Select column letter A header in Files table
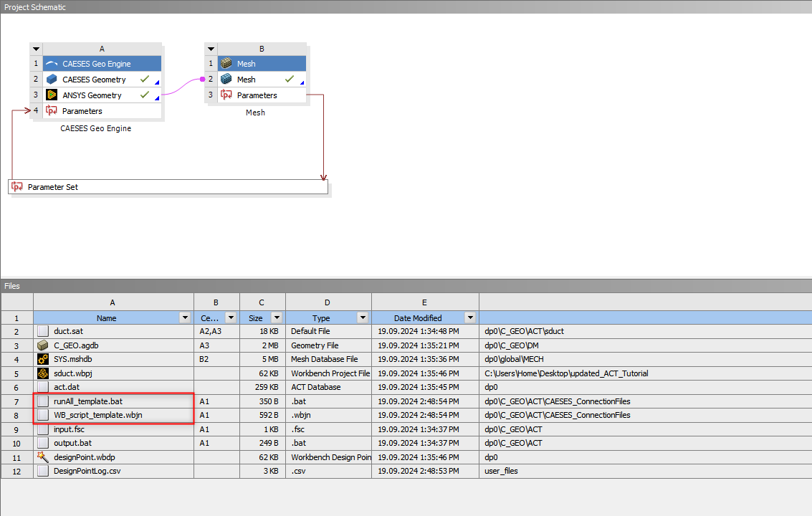812x516 pixels. pyautogui.click(x=113, y=302)
